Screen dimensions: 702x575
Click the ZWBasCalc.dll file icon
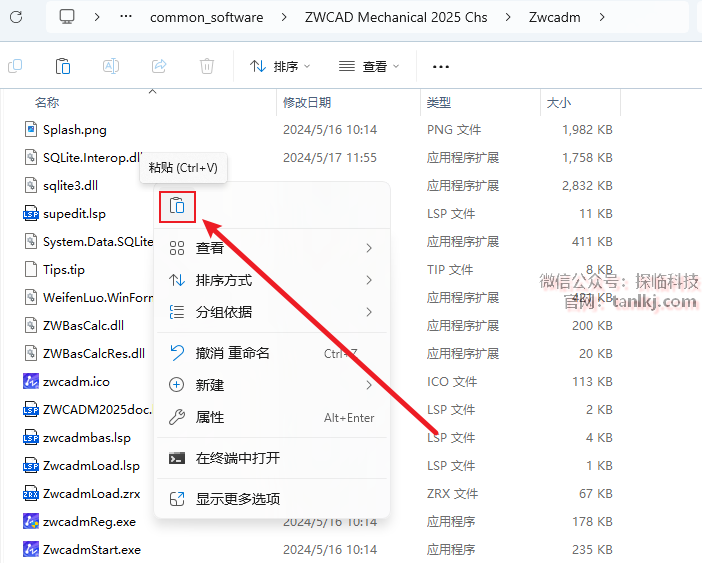31,326
